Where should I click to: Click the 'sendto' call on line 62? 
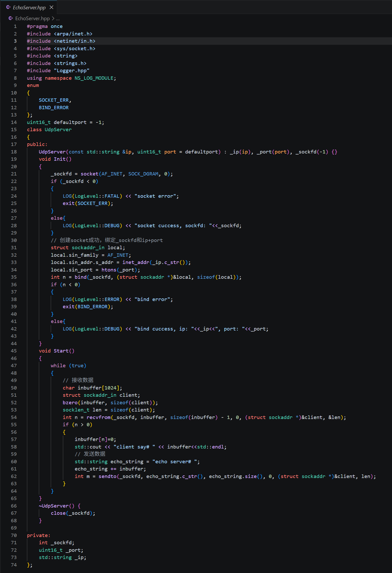[108, 476]
